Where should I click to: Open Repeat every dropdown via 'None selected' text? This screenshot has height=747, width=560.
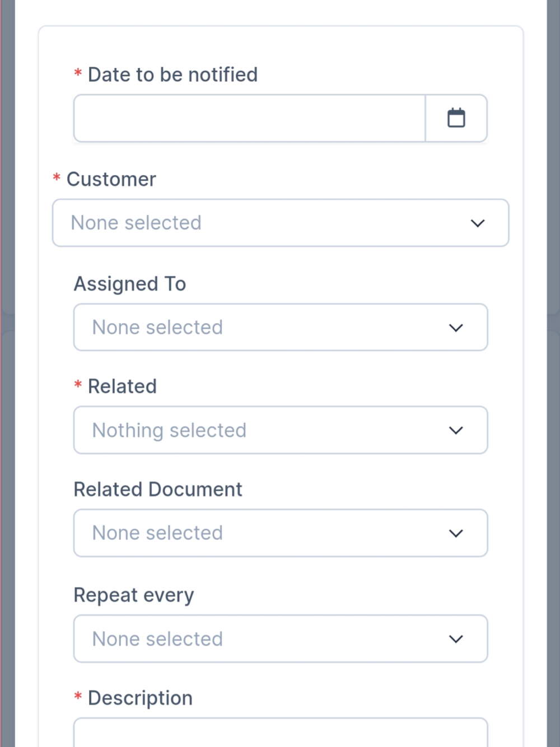(157, 639)
